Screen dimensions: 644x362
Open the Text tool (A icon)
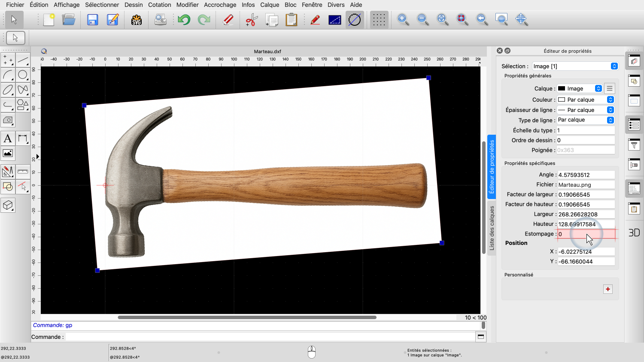[x=8, y=139]
